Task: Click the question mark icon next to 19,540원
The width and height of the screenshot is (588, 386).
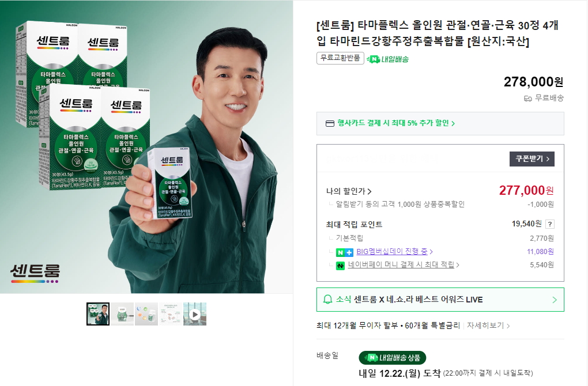Action: [550, 224]
